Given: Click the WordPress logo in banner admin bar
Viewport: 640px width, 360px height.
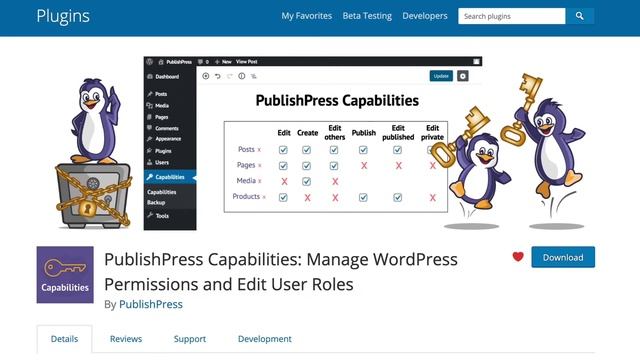Looking at the screenshot, I should tap(150, 62).
